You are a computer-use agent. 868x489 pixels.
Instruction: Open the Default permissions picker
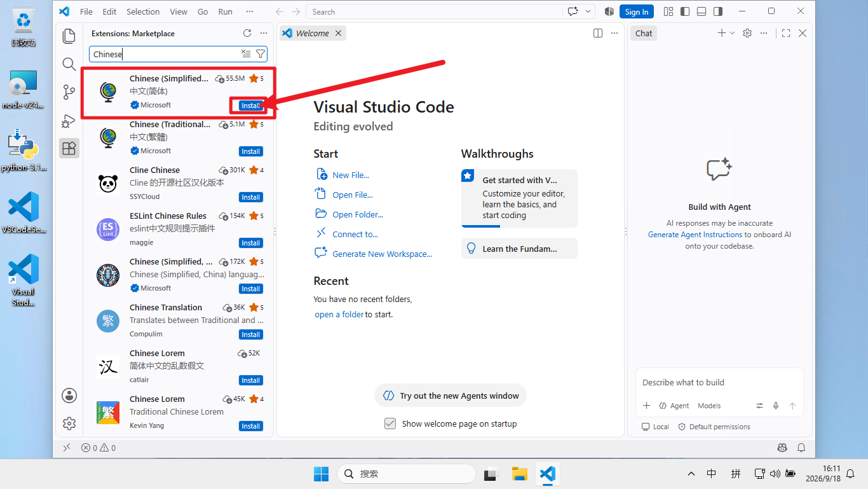[714, 427]
